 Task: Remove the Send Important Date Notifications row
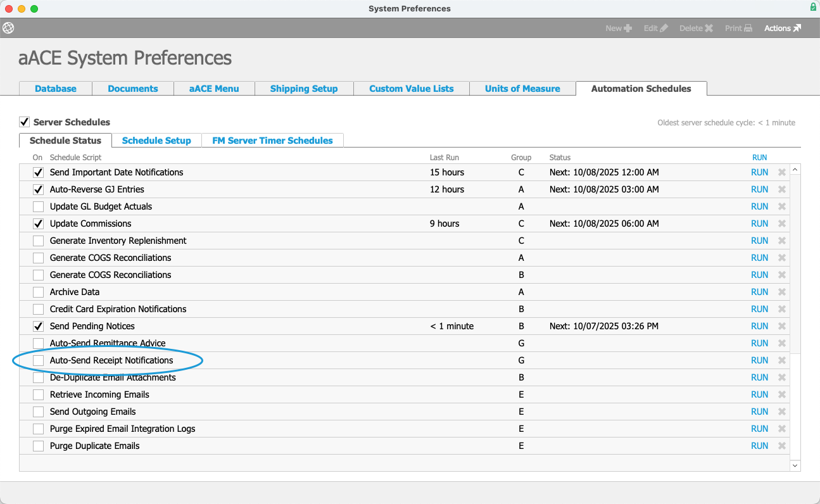click(782, 172)
